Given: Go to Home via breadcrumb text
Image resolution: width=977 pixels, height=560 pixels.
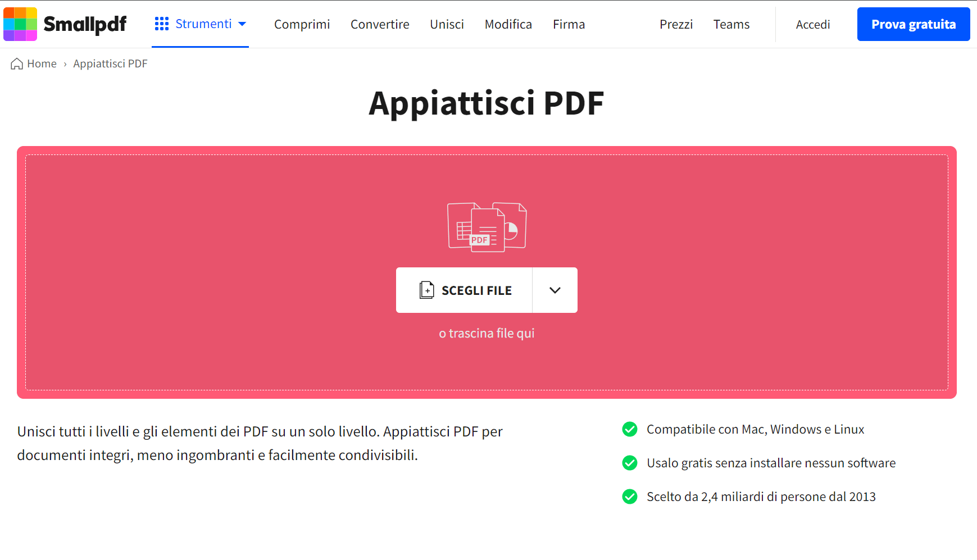Looking at the screenshot, I should (x=42, y=63).
